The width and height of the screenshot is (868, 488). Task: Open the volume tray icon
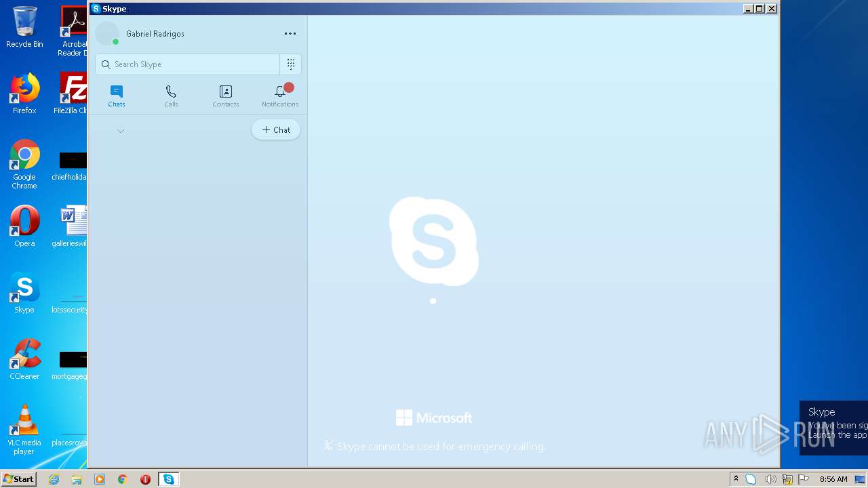point(770,479)
